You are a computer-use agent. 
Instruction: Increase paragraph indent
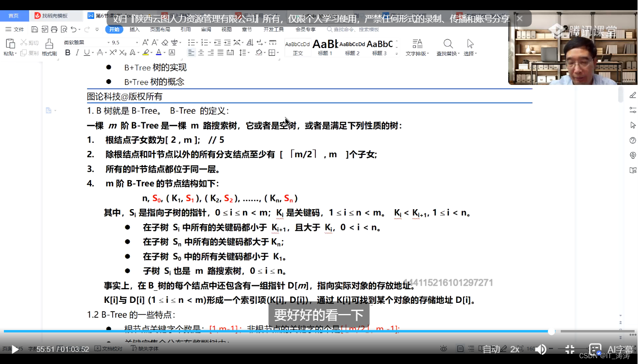(227, 42)
